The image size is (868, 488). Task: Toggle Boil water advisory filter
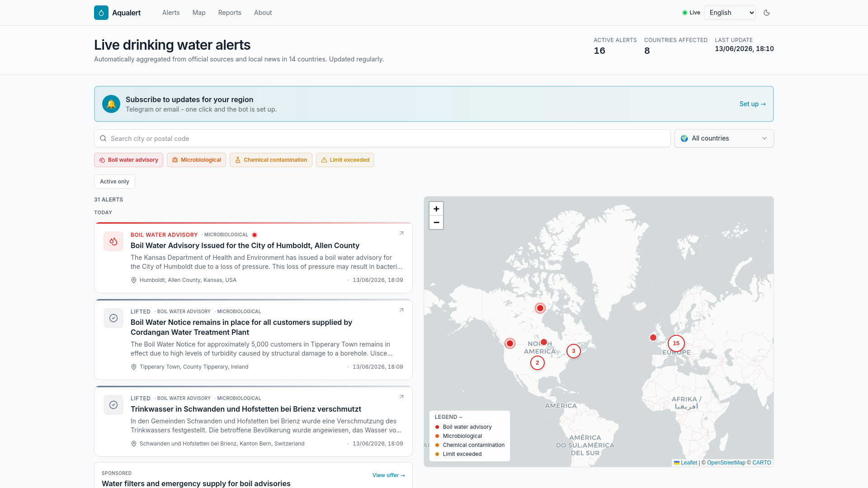click(129, 160)
